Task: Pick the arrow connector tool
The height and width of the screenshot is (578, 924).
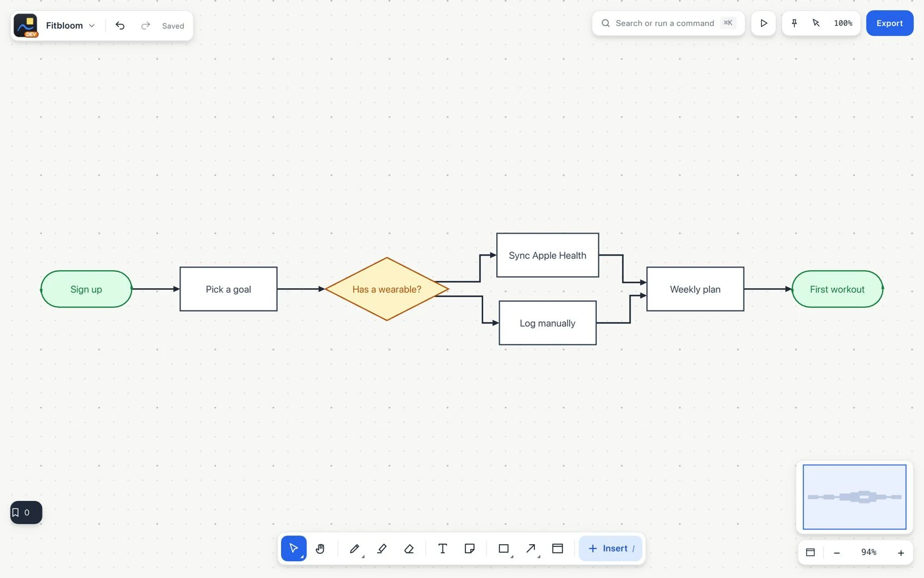Action: pyautogui.click(x=531, y=548)
